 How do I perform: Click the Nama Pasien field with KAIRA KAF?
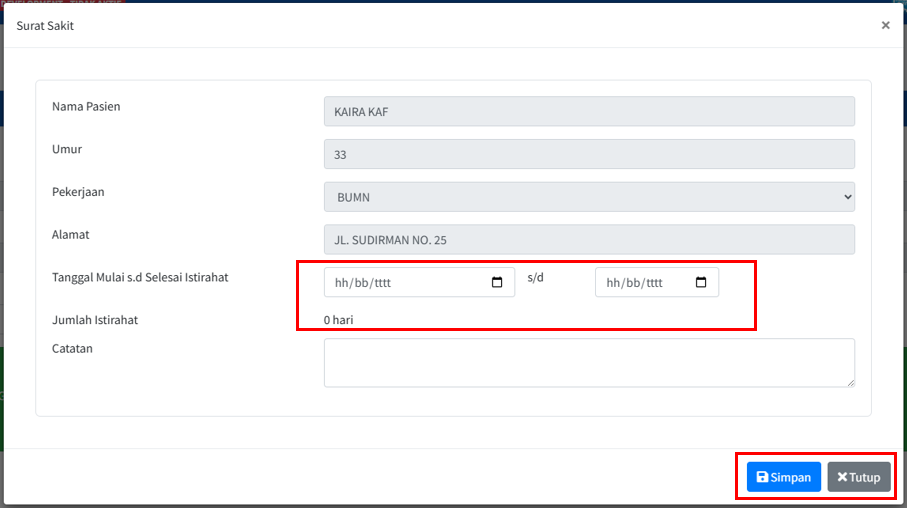pos(589,111)
